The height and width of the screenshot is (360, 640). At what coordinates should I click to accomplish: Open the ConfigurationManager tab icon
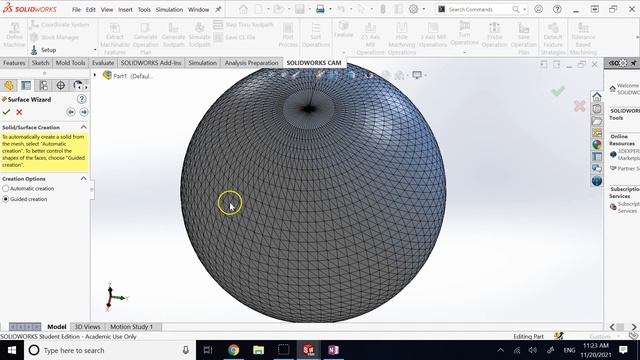click(43, 85)
